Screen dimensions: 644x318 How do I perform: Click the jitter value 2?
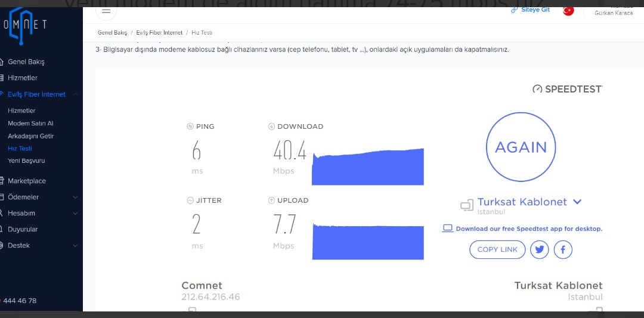[196, 224]
